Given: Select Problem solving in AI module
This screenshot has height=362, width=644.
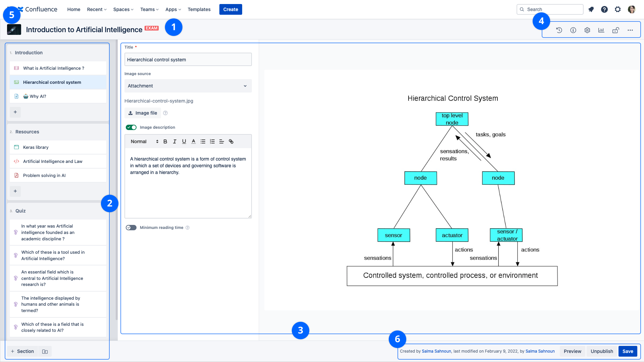Looking at the screenshot, I should click(58, 175).
